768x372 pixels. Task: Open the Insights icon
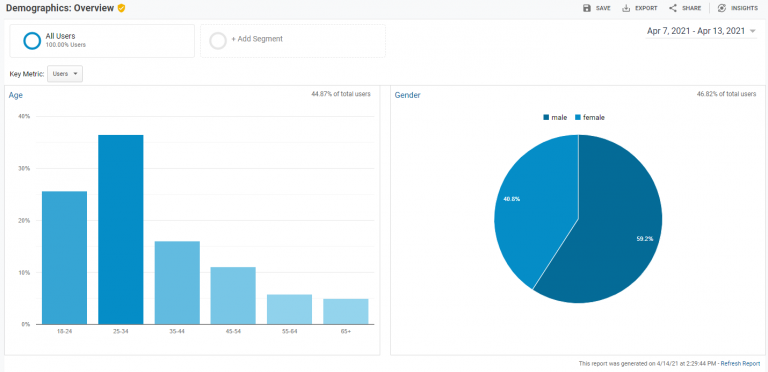pos(721,8)
